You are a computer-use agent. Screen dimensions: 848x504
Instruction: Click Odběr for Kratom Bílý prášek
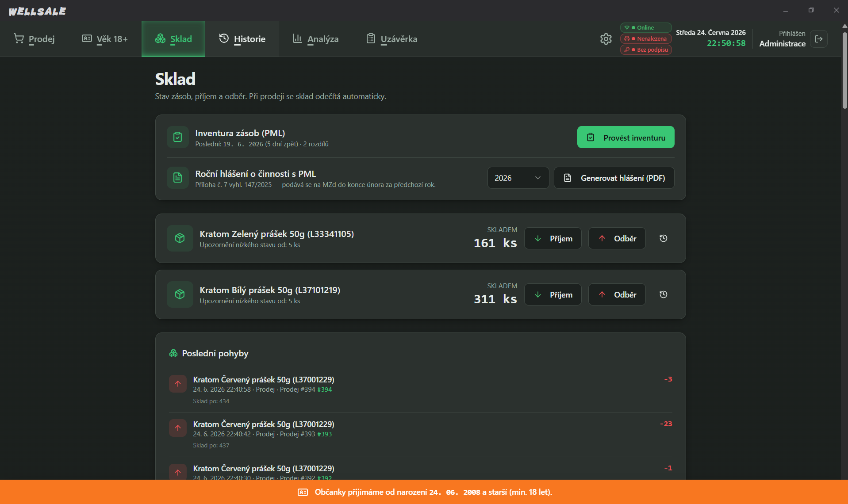617,294
